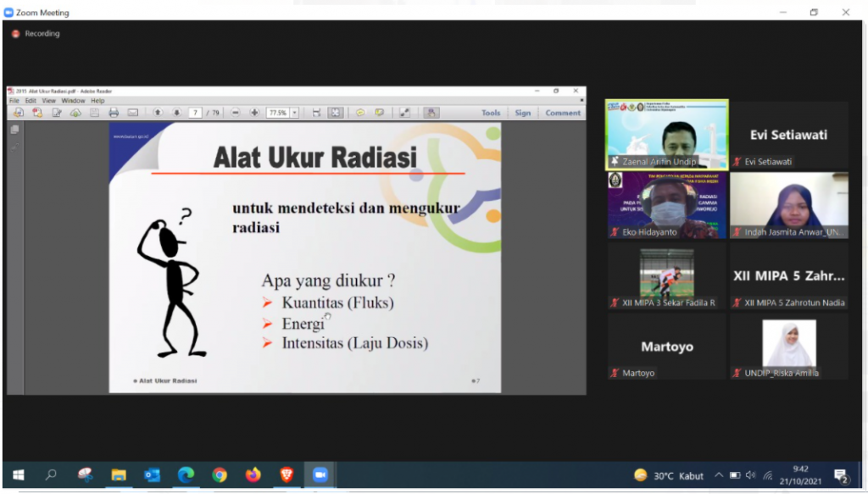
Task: Click the page number input field
Action: click(x=195, y=113)
